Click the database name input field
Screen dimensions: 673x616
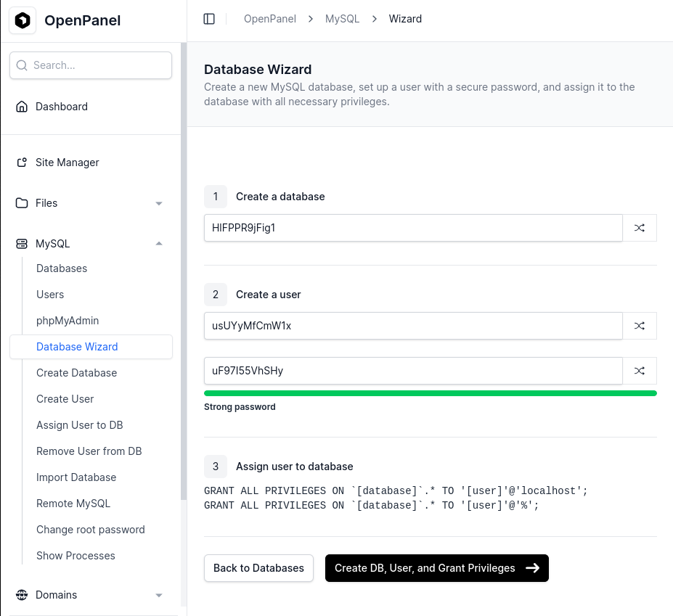[x=413, y=228]
